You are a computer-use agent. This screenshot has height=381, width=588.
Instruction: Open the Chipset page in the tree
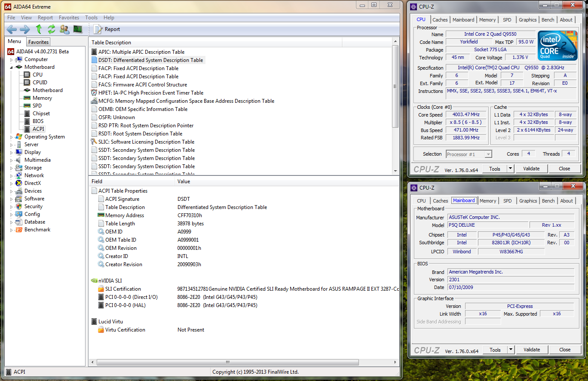click(41, 114)
